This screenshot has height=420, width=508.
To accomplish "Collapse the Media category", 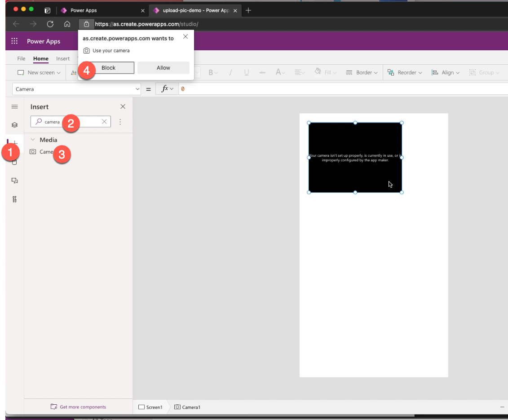I will 33,140.
